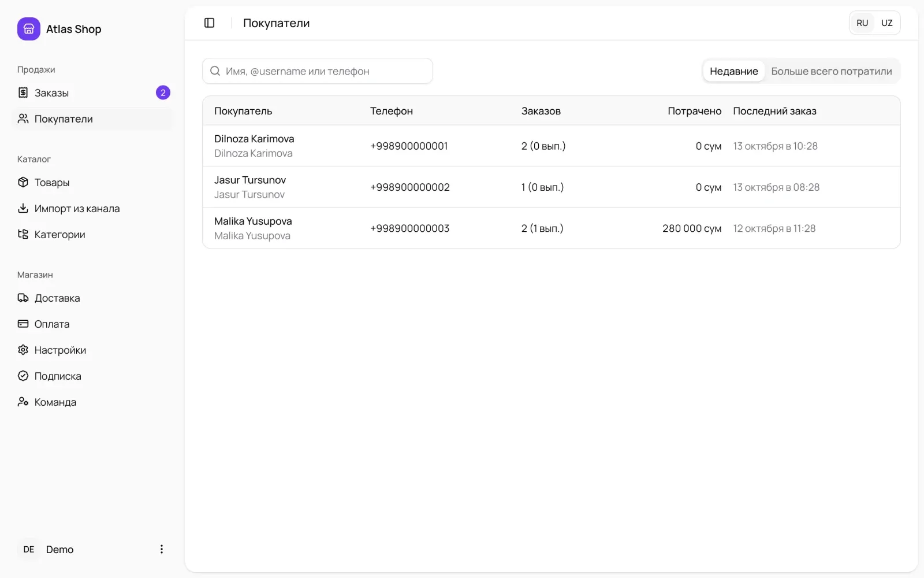This screenshot has width=924, height=578.
Task: Open Команда in the sidebar
Action: click(92, 402)
